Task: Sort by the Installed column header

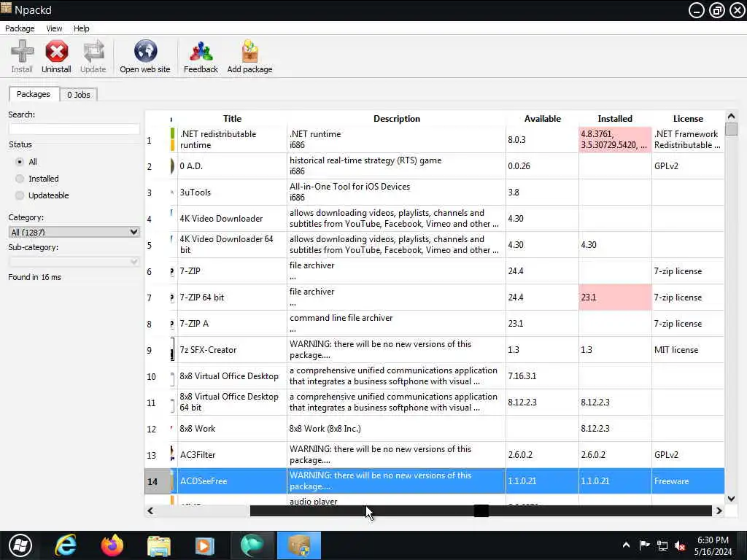Action: point(615,119)
